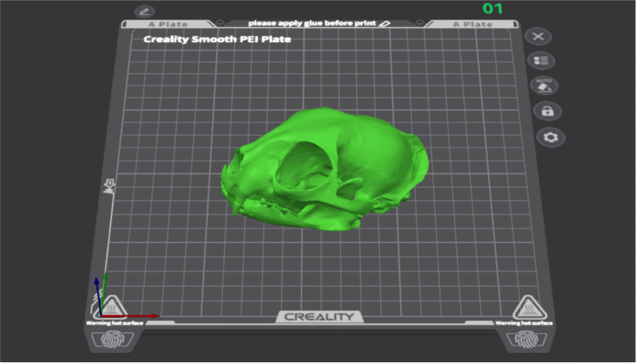Click the left hot surface warning icon

[114, 307]
